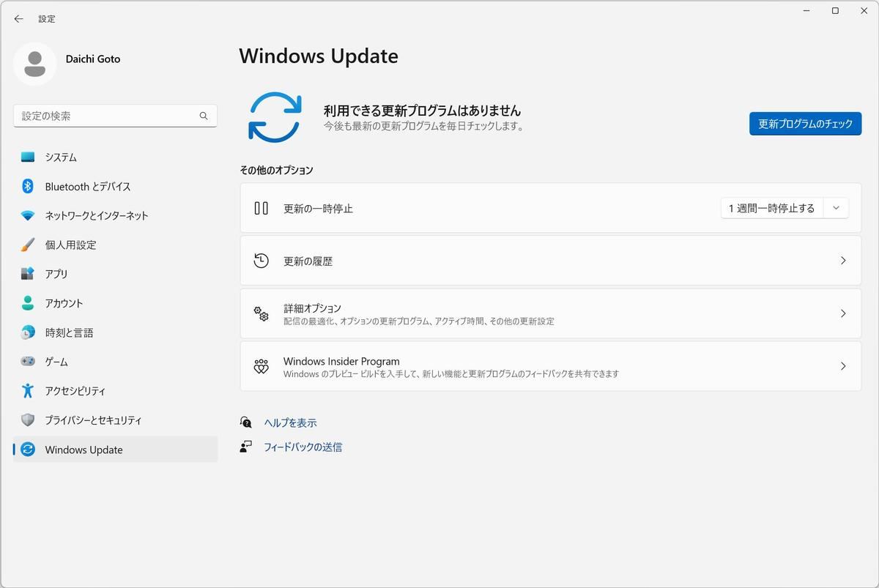Click the アプリ grid icon
Screen dimensions: 879x588
pos(28,274)
